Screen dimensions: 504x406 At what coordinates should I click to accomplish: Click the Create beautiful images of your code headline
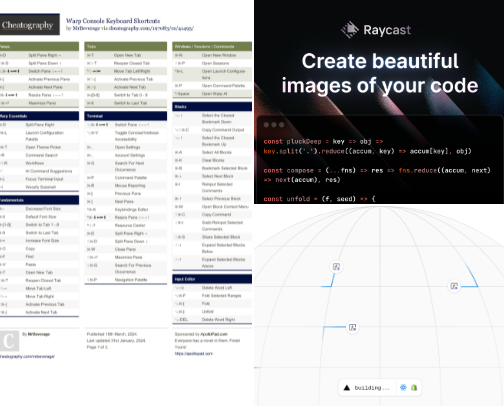pyautogui.click(x=380, y=73)
